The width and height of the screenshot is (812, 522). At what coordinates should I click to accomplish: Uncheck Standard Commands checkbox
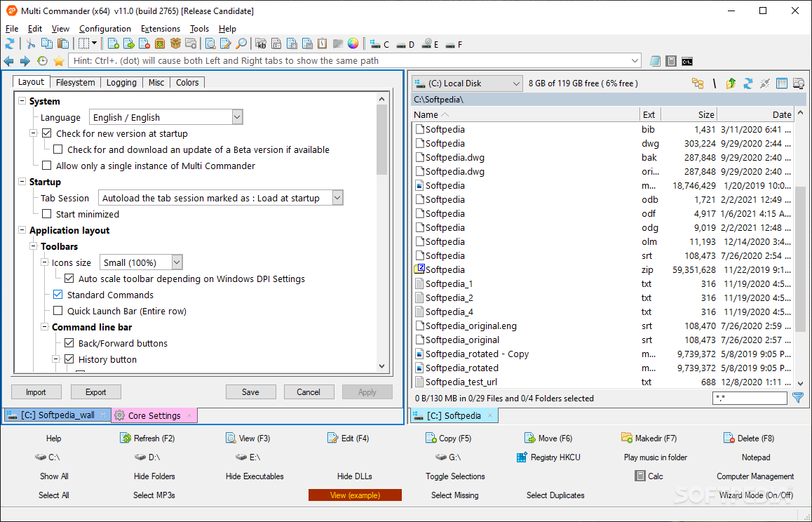tap(58, 295)
